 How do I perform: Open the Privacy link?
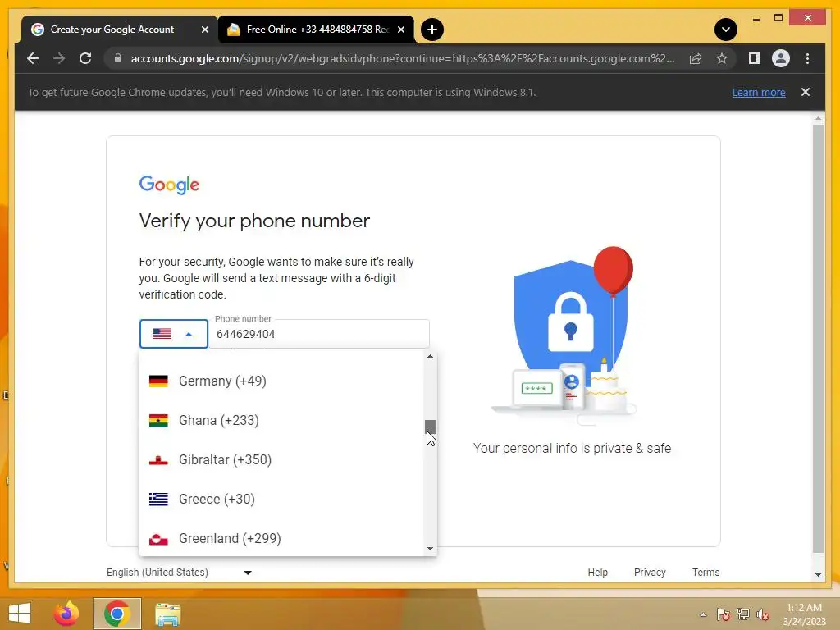tap(650, 572)
